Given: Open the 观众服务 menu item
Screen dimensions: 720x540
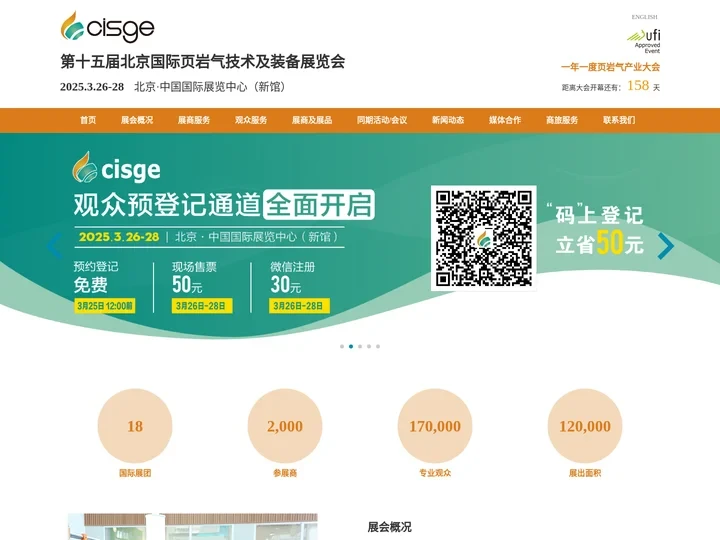Looking at the screenshot, I should (251, 120).
